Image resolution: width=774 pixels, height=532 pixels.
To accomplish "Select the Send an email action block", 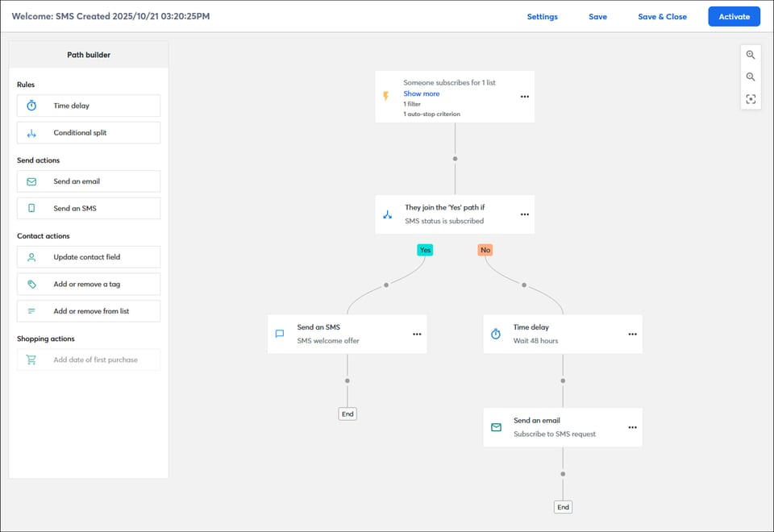I will 89,181.
